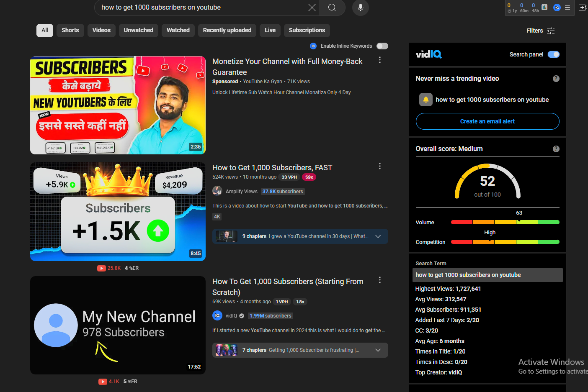Open the vidIQ bar chart stats icon
Screen dimensions: 588x392
tap(544, 7)
